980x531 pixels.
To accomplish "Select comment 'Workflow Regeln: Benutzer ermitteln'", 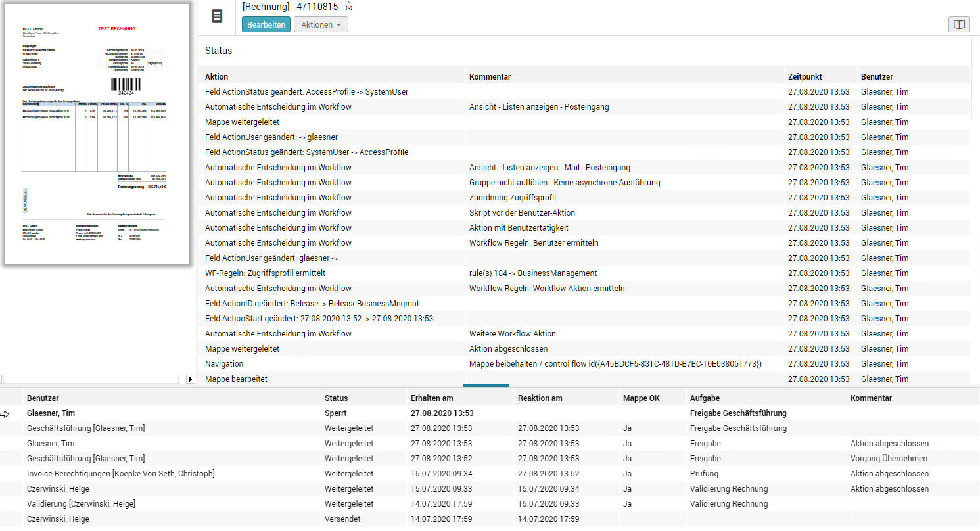I will 534,243.
